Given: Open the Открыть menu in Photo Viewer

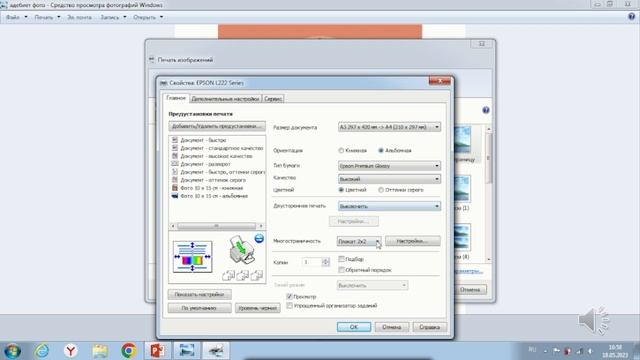Looking at the screenshot, I should [148, 17].
